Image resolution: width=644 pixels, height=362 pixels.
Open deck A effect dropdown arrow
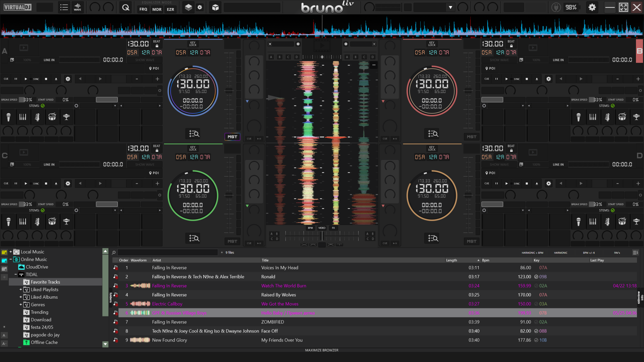(x=115, y=106)
